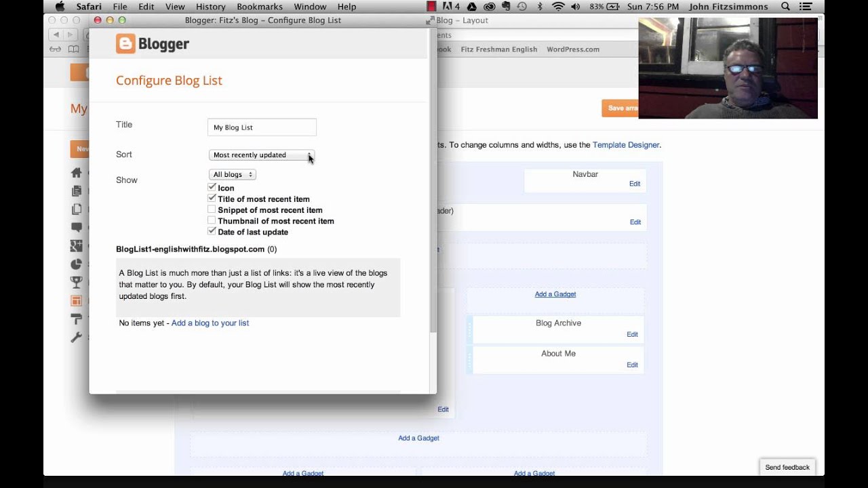
Task: Open the Edit menu
Action: click(146, 7)
